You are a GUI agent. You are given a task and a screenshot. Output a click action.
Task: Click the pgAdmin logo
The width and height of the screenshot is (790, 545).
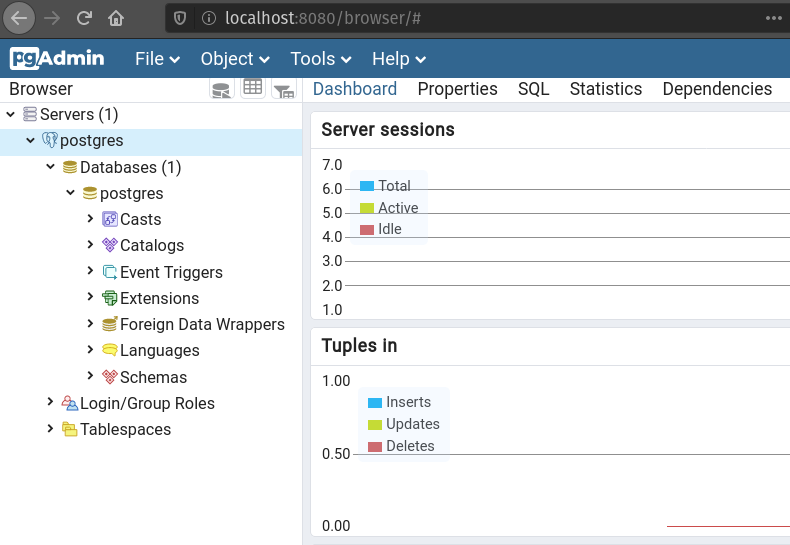pyautogui.click(x=57, y=58)
